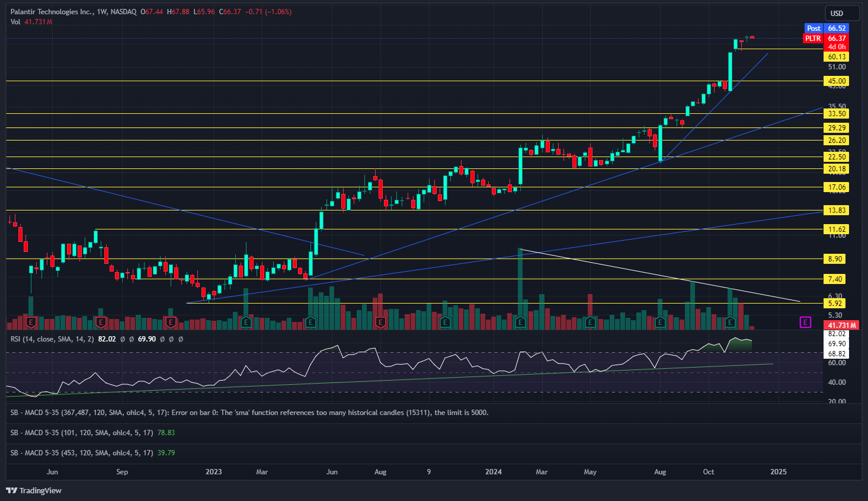This screenshot has width=868, height=501.
Task: Click the 2023 label on the time axis
Action: [x=213, y=472]
